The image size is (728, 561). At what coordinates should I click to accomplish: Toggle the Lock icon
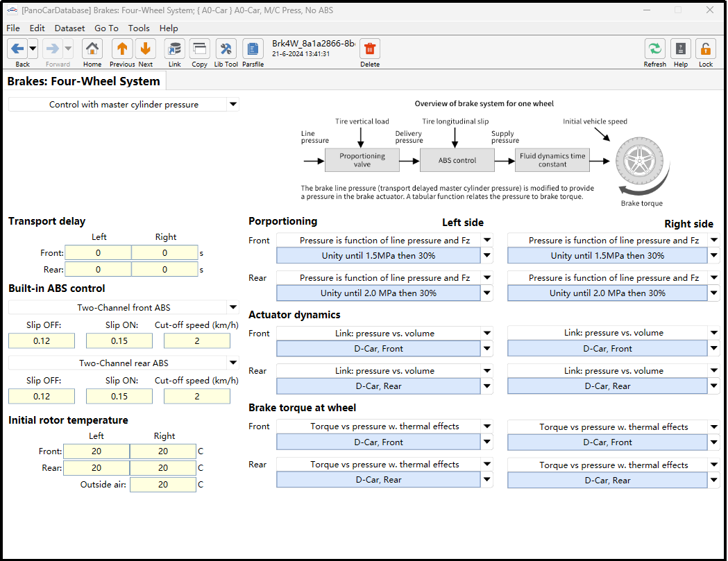[706, 49]
